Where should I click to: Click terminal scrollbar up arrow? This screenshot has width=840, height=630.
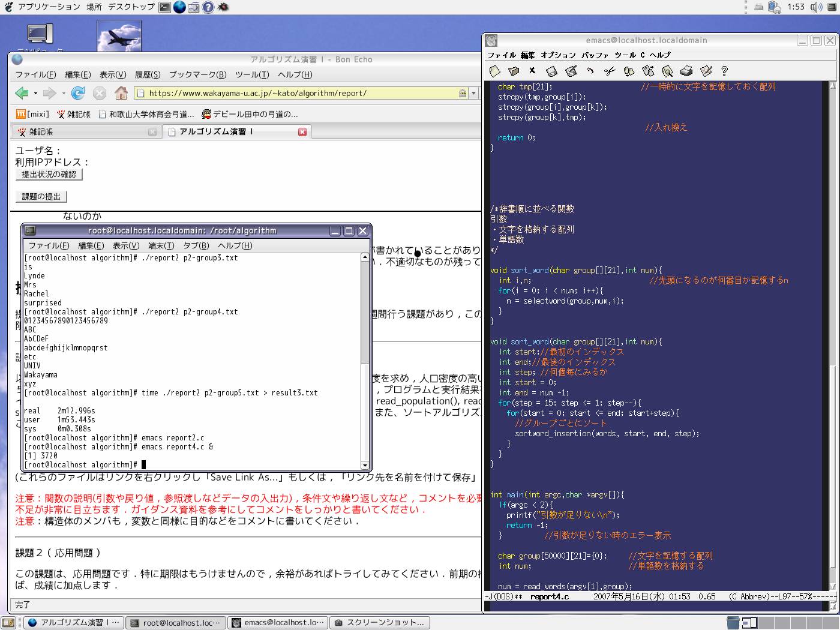pyautogui.click(x=365, y=257)
